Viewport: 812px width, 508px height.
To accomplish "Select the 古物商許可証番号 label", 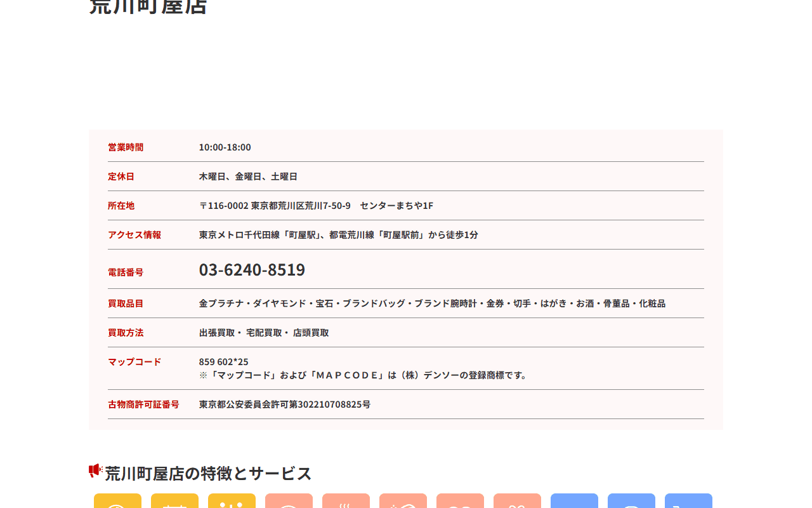I will (x=143, y=404).
